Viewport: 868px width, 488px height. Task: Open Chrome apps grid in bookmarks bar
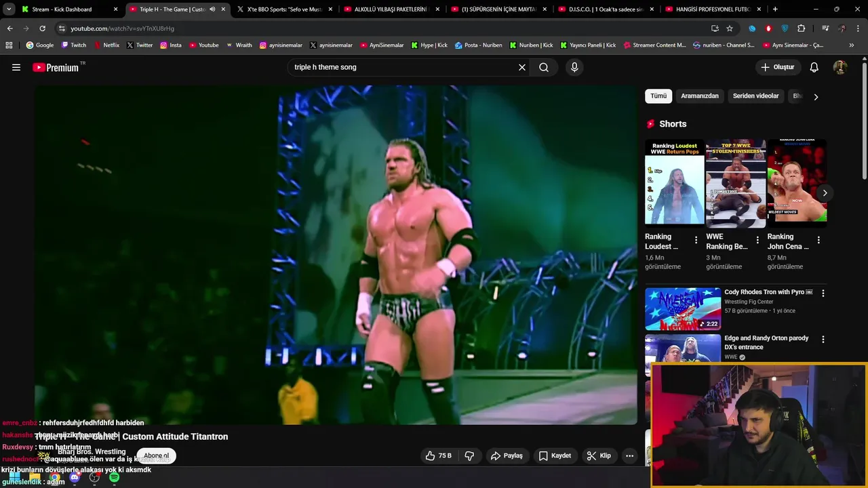9,45
